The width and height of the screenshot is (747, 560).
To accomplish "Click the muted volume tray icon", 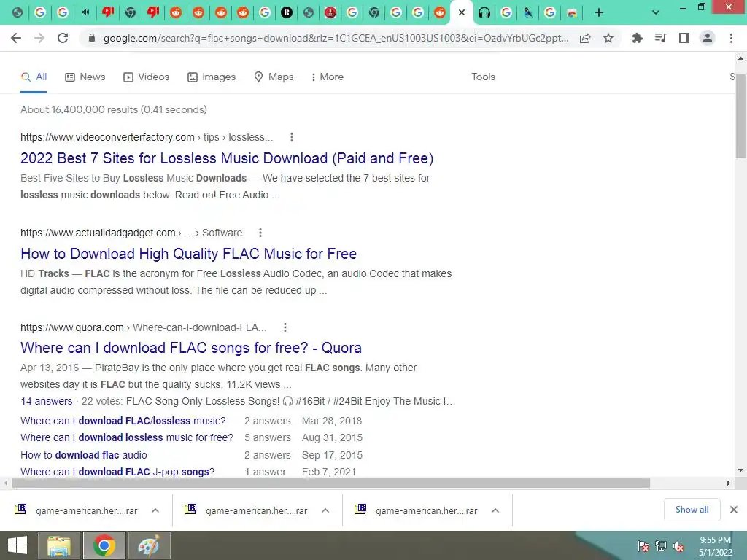I will [x=678, y=546].
